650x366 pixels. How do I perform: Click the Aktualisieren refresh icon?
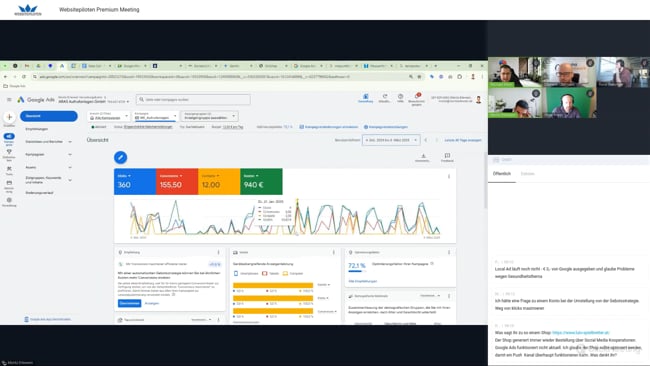click(385, 96)
